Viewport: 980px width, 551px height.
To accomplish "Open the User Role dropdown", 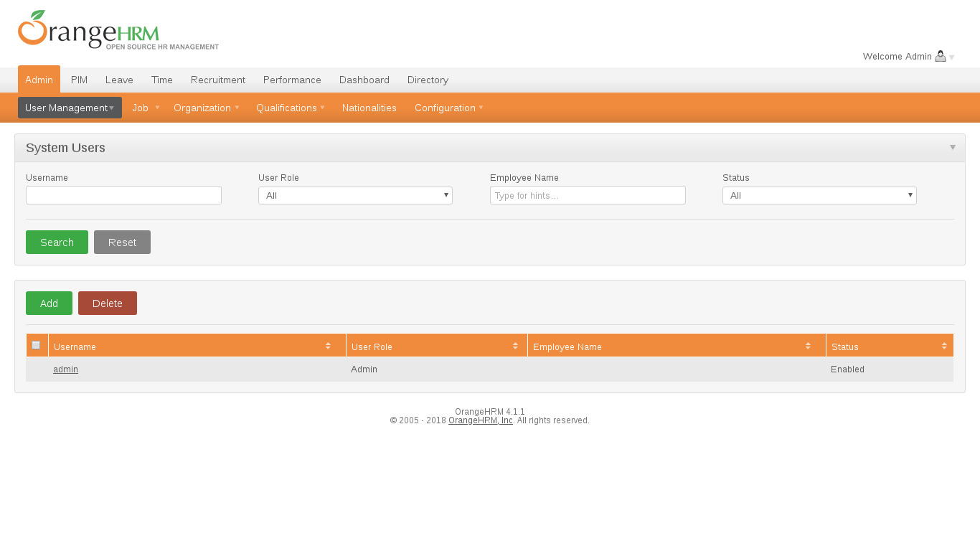I will 355,195.
